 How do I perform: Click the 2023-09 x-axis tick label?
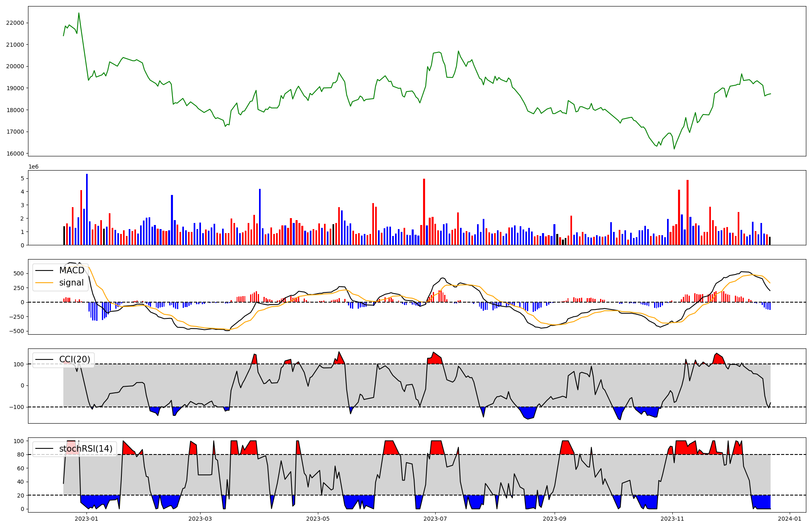(x=555, y=519)
